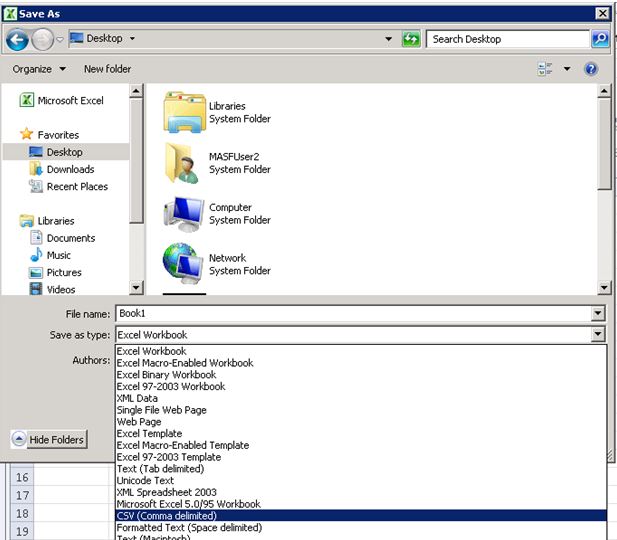Open the Organize menu
The image size is (617, 540).
click(39, 69)
